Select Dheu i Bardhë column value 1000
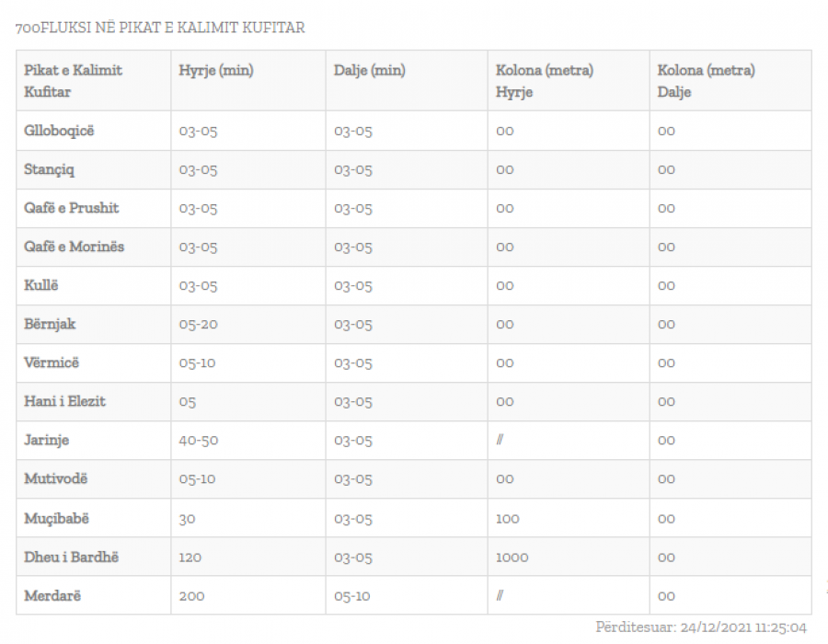828x644 pixels. click(512, 557)
